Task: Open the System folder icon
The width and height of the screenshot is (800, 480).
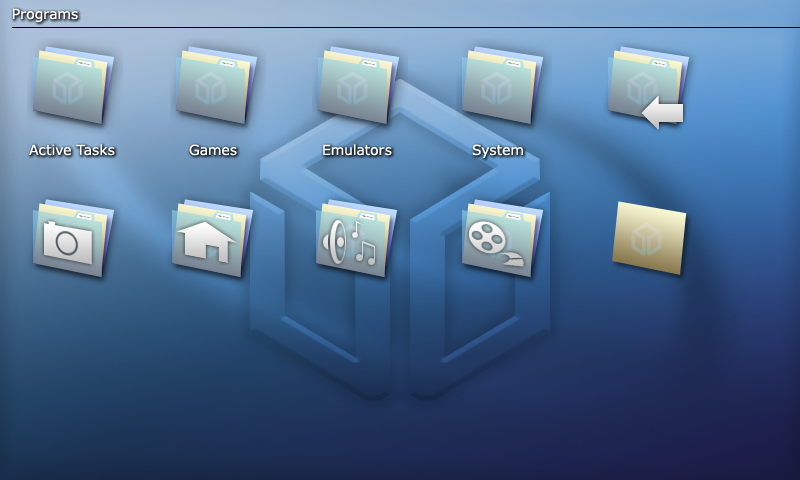Action: (500, 86)
